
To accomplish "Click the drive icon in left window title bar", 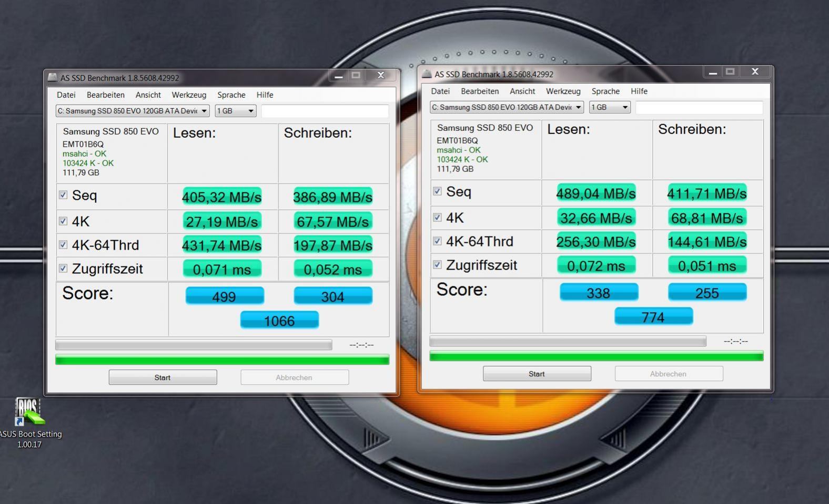I will [x=53, y=77].
